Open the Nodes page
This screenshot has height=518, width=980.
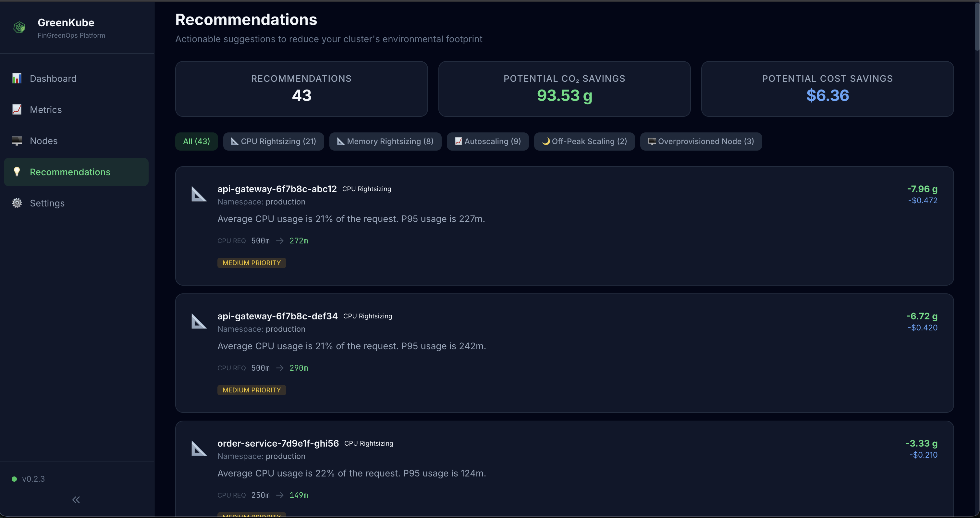(x=76, y=141)
